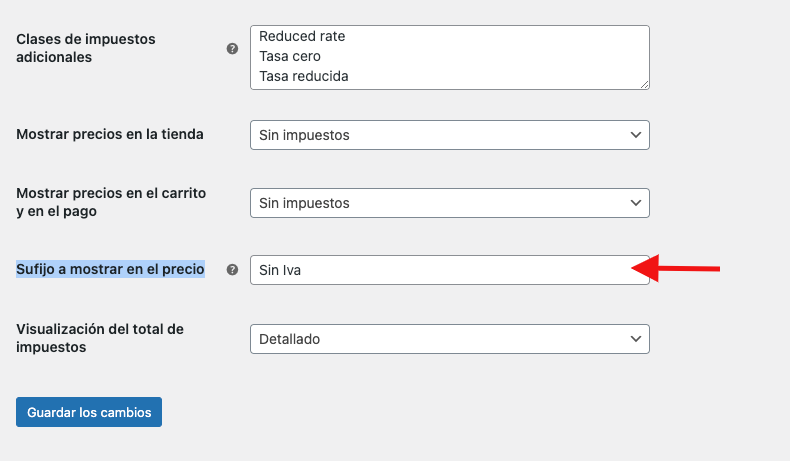
Task: Click chevron arrow of Mostrar precios en la tienda
Action: tap(636, 135)
